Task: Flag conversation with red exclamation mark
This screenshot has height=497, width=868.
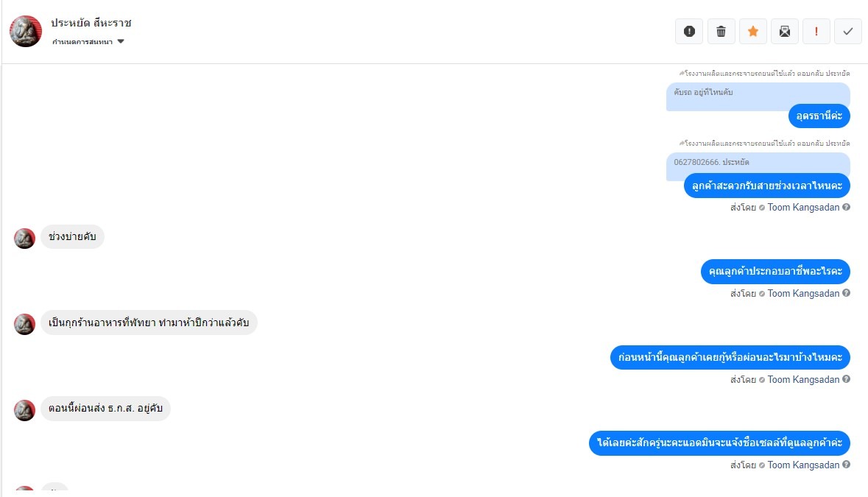Action: 816,32
